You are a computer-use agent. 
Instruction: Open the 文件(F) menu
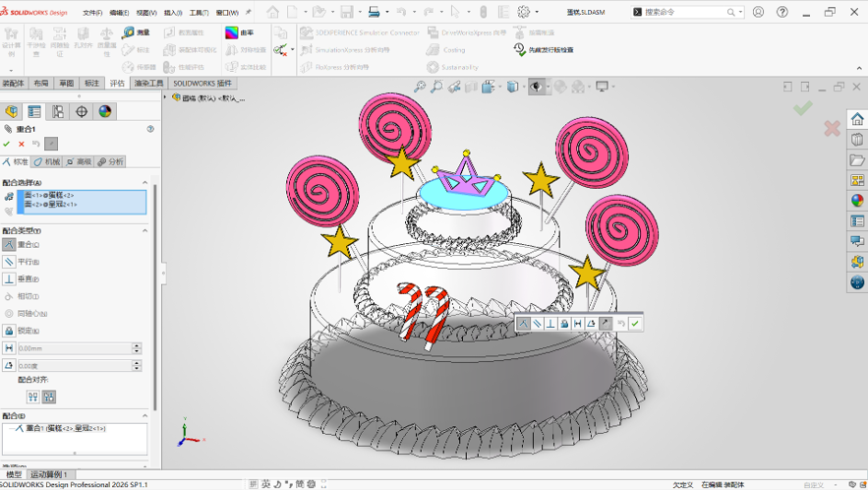(92, 12)
